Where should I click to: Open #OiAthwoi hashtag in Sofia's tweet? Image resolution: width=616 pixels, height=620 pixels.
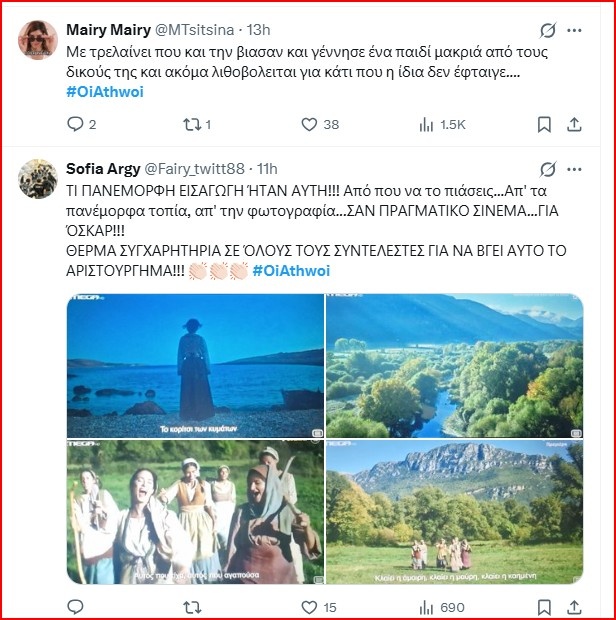[x=291, y=271]
